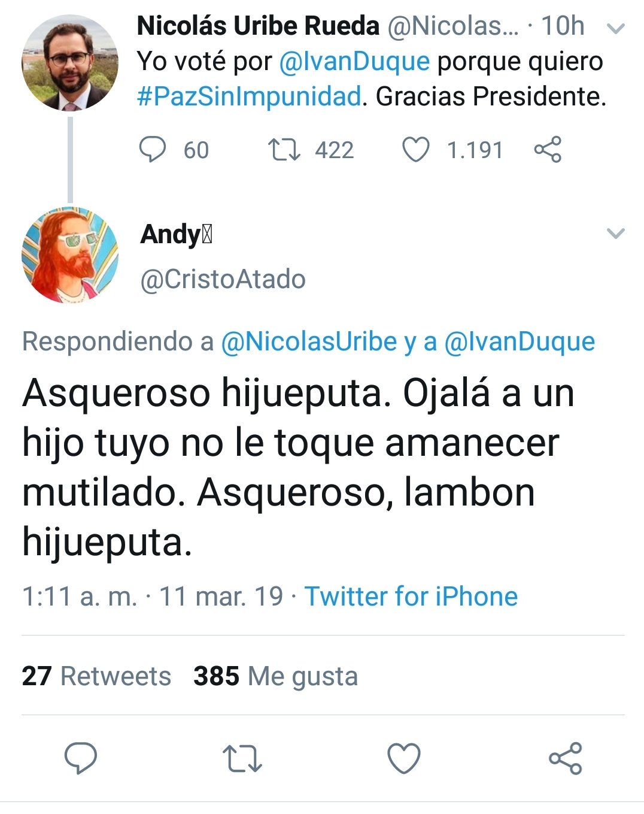Image resolution: width=644 pixels, height=814 pixels.
Task: Like the tweet with 1.191 likes
Action: click(x=415, y=150)
